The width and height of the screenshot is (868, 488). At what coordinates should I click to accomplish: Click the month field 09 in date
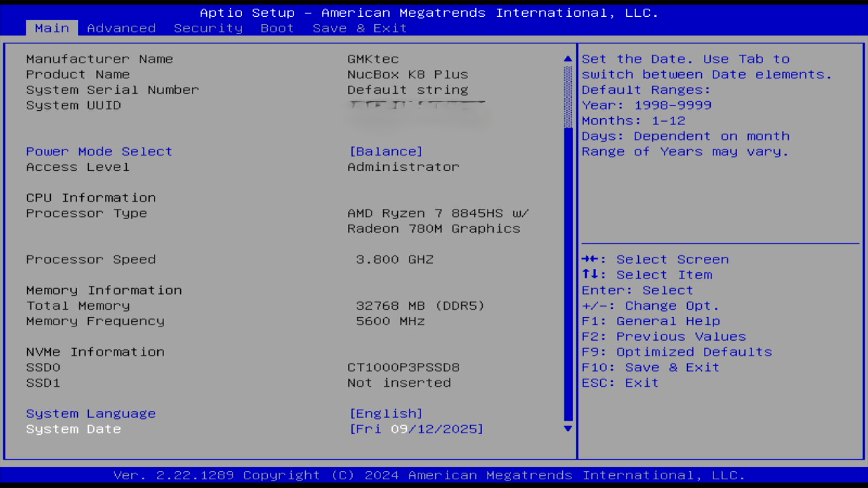tap(399, 429)
